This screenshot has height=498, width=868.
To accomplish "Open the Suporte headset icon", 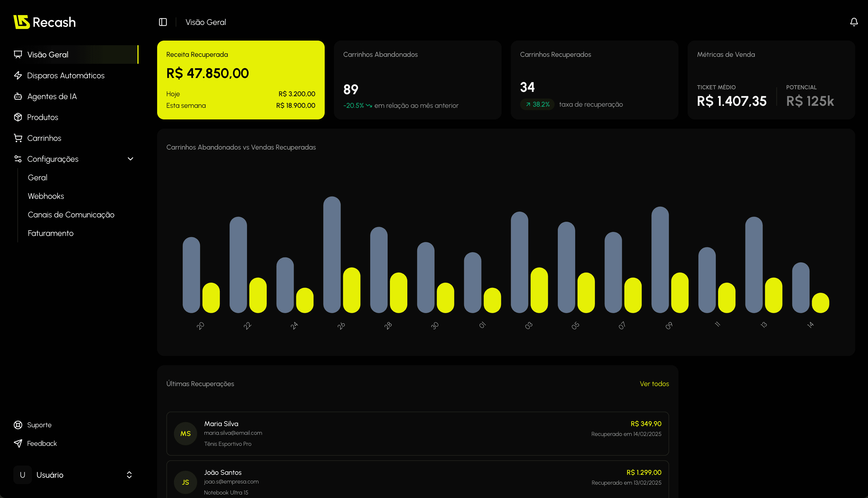I will tap(18, 425).
